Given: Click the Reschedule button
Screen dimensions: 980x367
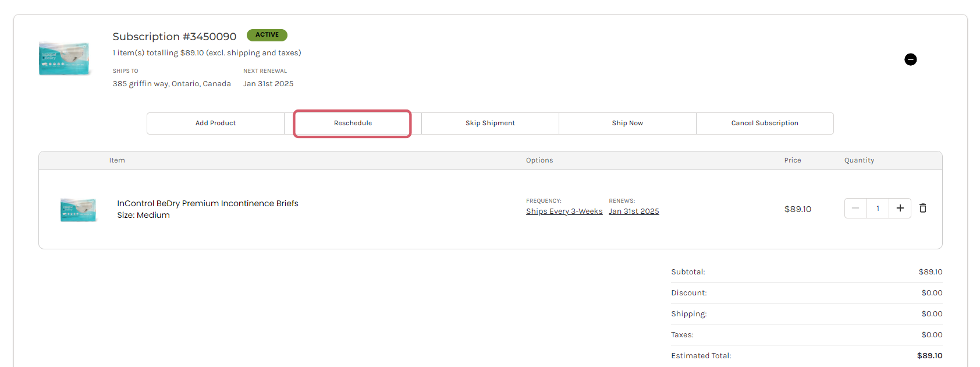Looking at the screenshot, I should pyautogui.click(x=353, y=123).
